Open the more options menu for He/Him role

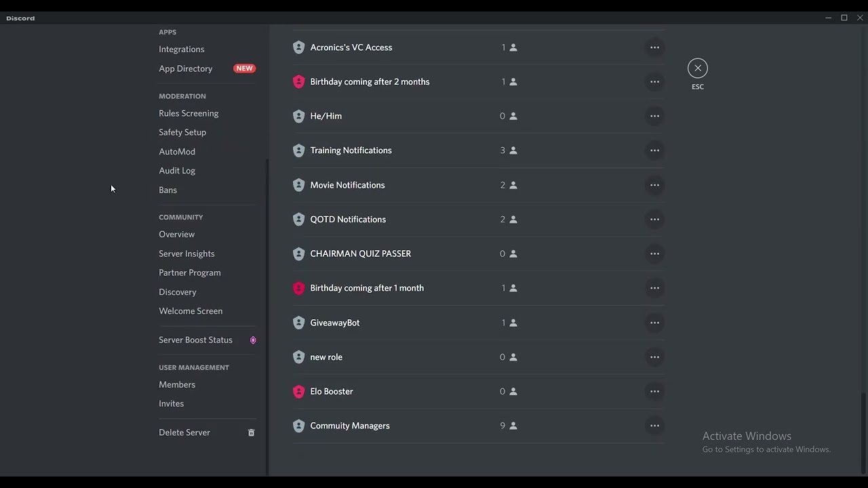tap(654, 116)
